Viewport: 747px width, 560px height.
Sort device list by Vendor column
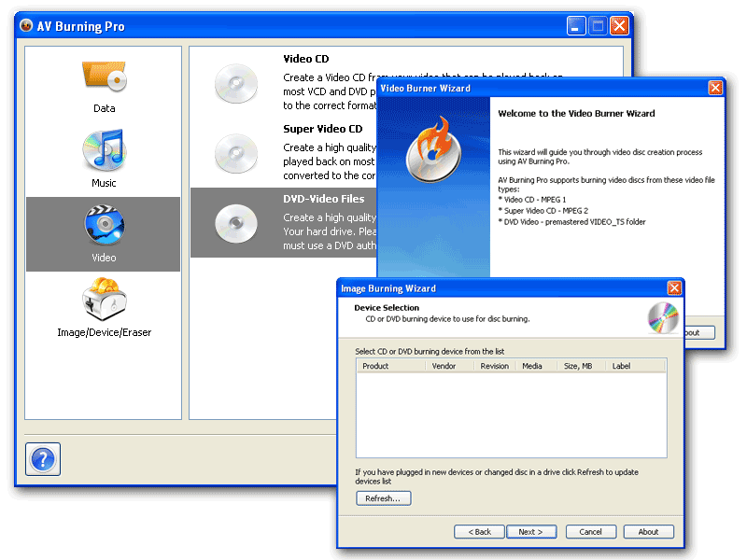tap(450, 366)
